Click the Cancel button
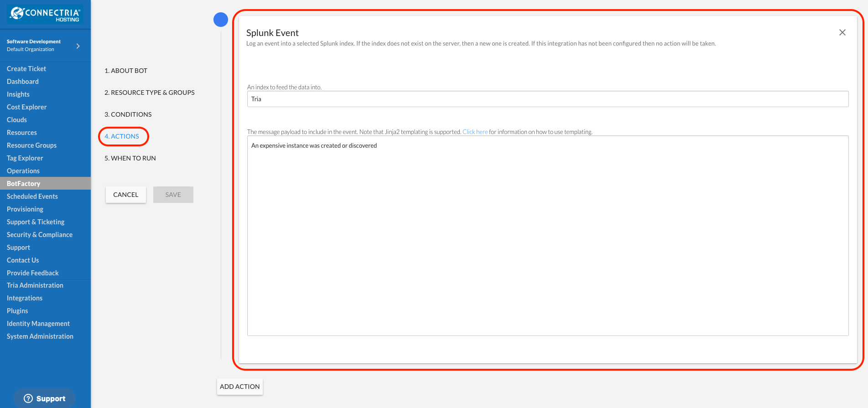The width and height of the screenshot is (868, 408). [126, 195]
